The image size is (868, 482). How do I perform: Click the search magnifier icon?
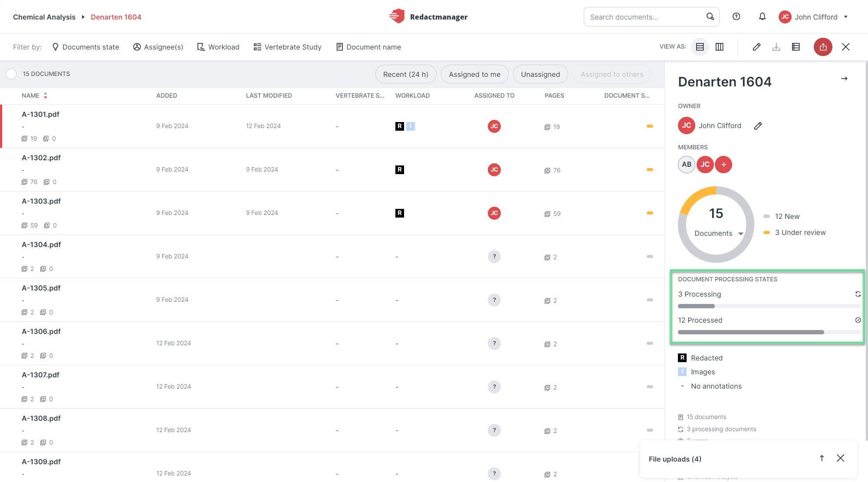710,17
